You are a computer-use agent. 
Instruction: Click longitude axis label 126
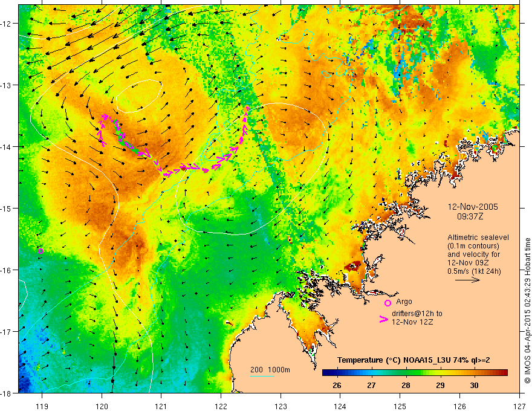tap(459, 406)
